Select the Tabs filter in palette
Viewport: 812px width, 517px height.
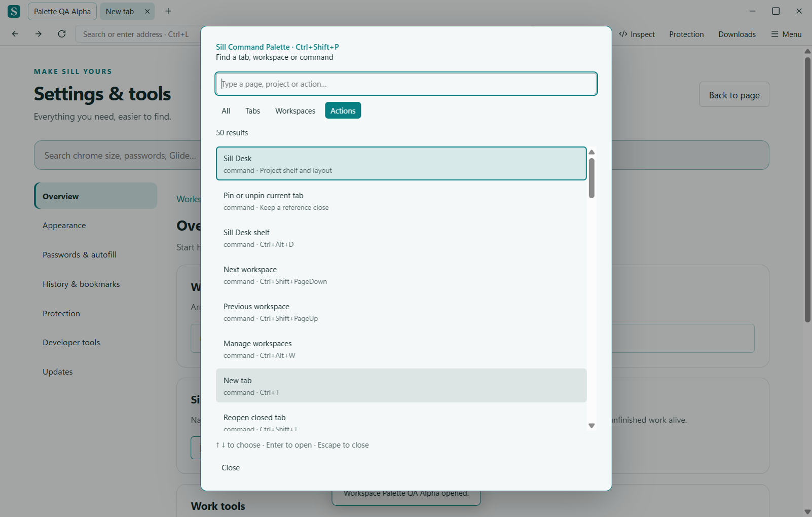(252, 110)
